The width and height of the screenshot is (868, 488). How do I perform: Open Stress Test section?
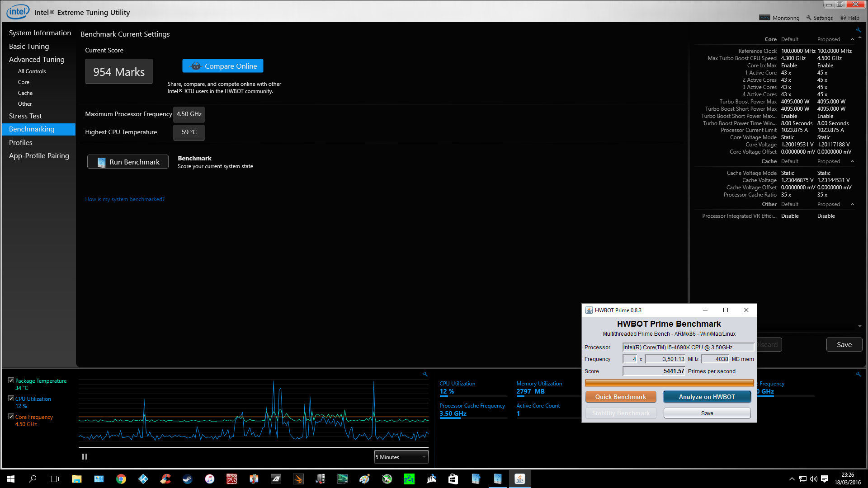[25, 116]
